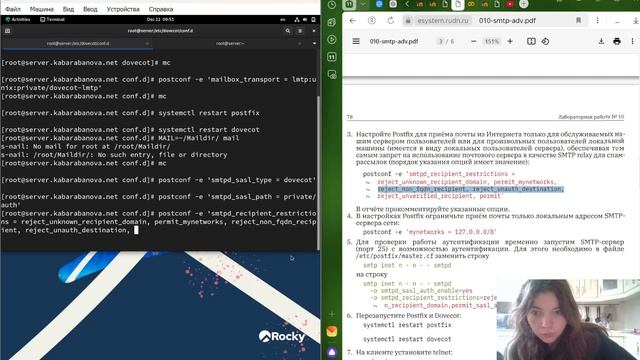Click the sidebar plus add icon
Viewport: 640px width, 360px height.
click(x=332, y=314)
